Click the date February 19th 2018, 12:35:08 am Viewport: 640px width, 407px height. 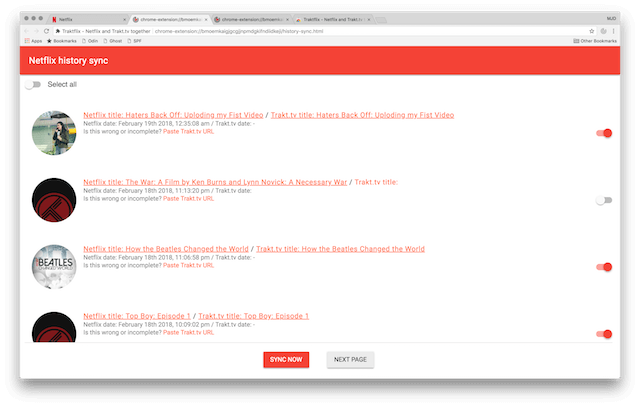pos(164,123)
